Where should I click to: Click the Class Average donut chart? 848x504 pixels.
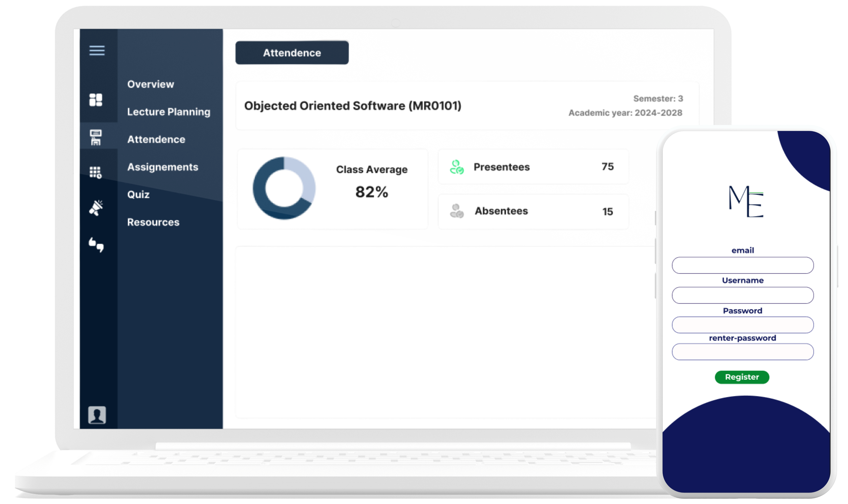(284, 188)
